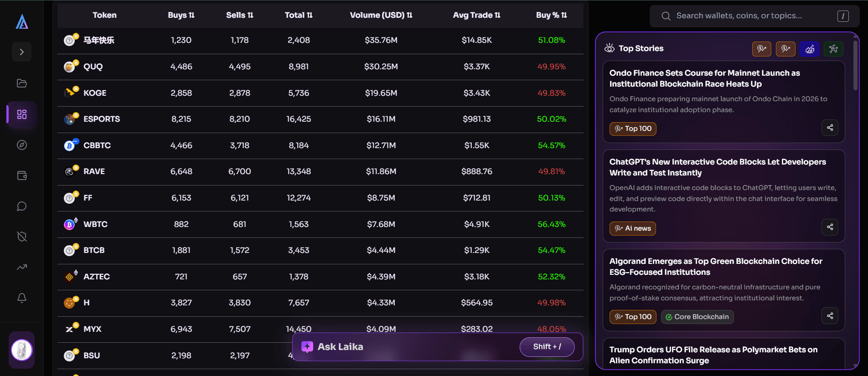Toggle the green filter icon in Top Stories
The image size is (868, 376).
pos(833,49)
